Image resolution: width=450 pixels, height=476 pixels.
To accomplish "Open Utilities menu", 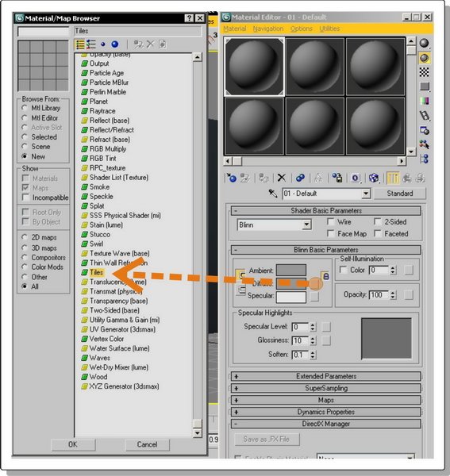I will [x=329, y=29].
